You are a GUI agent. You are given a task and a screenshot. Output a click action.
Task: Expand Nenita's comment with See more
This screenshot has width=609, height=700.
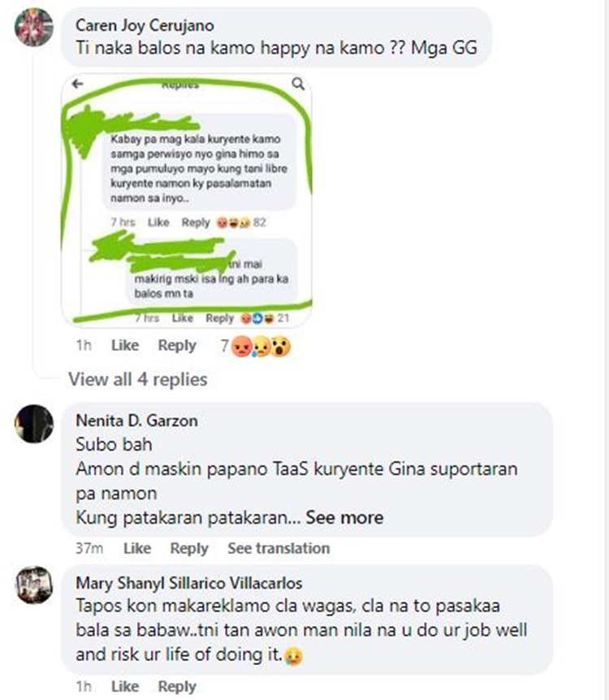344,518
